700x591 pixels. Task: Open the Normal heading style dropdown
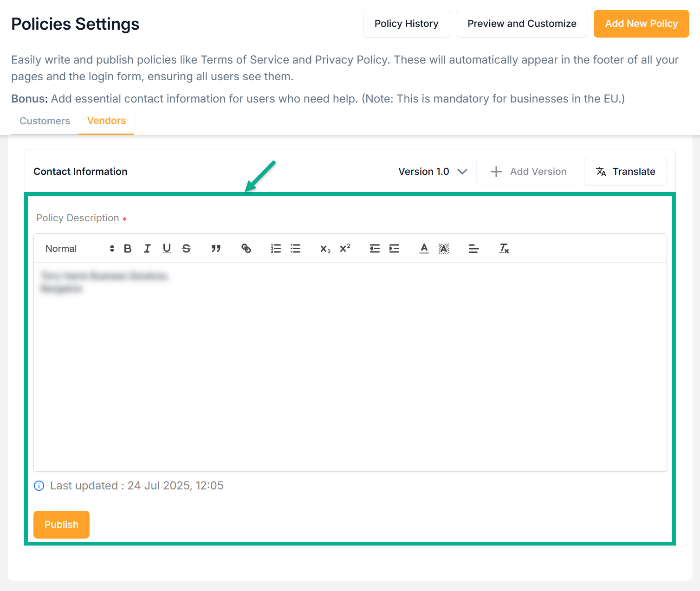pyautogui.click(x=79, y=249)
